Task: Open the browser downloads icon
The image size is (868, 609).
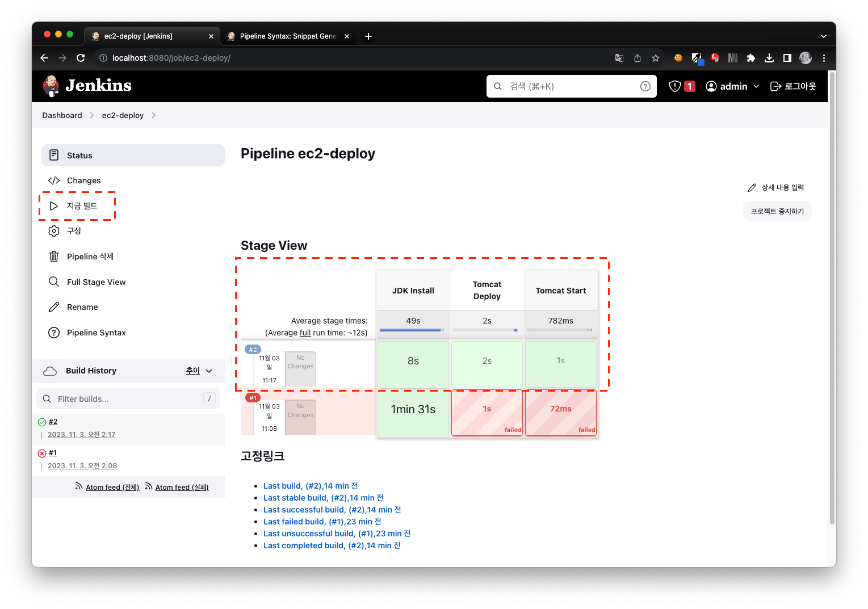Action: click(x=769, y=58)
